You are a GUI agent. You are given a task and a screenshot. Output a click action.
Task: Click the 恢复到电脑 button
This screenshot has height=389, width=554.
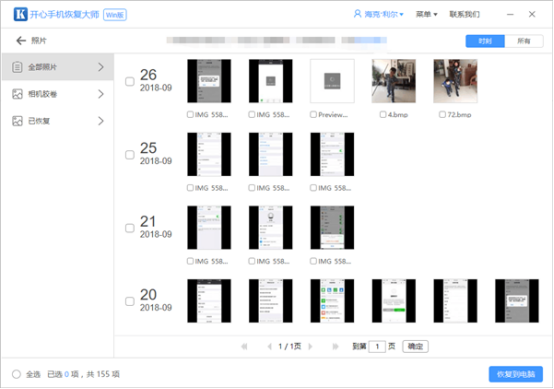tap(516, 374)
